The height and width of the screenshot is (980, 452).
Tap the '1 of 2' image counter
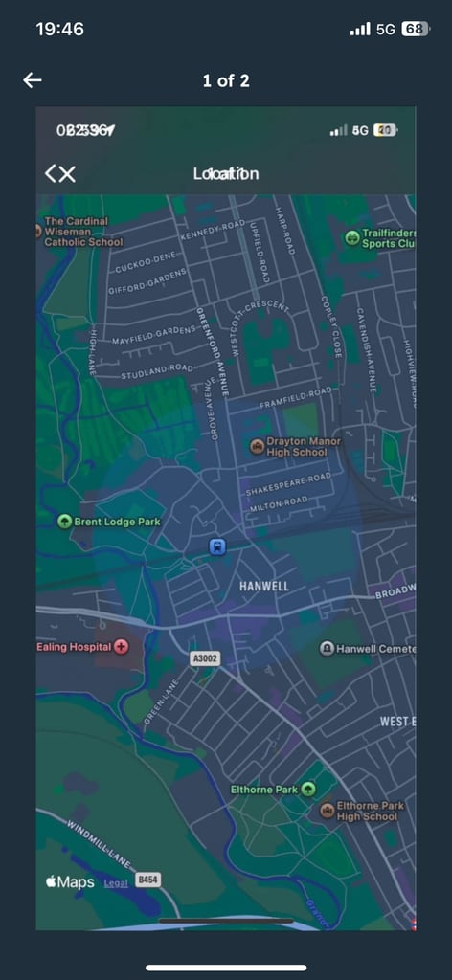click(x=226, y=80)
